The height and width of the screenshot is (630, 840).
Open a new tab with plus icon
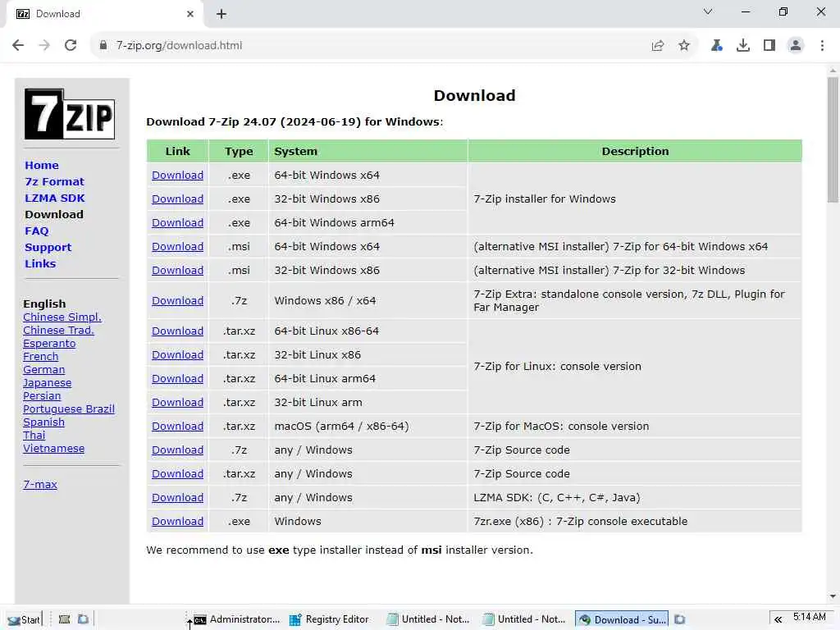(221, 15)
